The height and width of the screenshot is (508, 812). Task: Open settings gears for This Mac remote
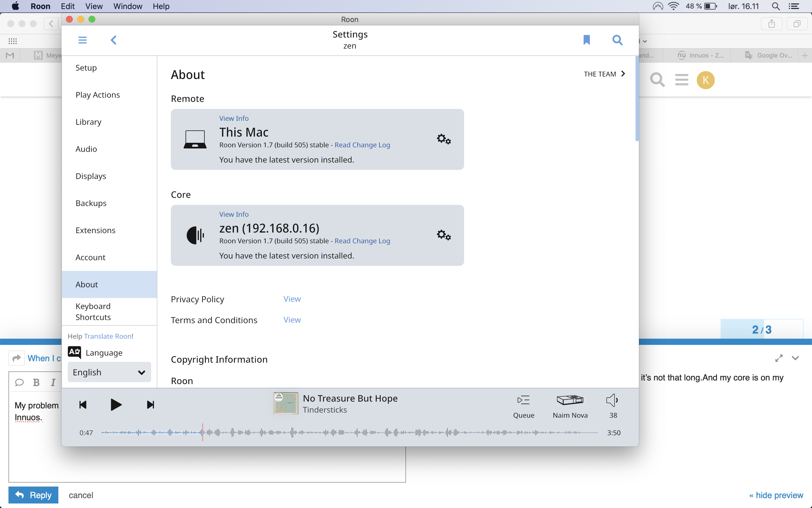(x=443, y=139)
